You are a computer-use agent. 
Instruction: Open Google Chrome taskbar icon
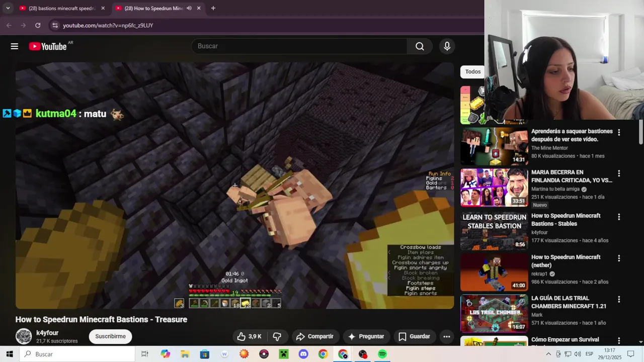click(323, 354)
